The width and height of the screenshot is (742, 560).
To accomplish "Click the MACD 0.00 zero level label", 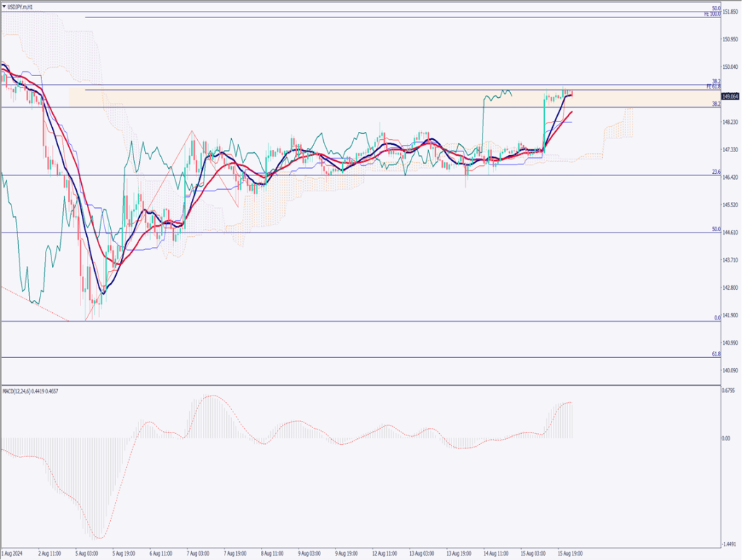I will pos(726,438).
